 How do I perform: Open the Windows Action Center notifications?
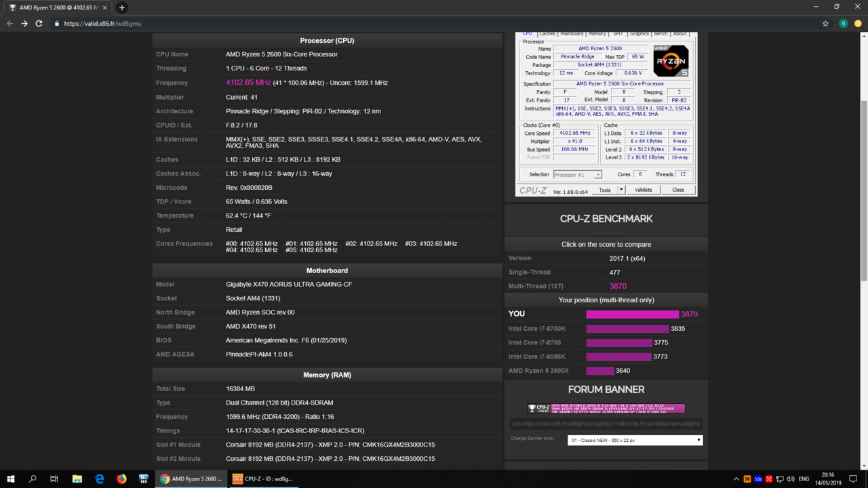[x=853, y=479]
